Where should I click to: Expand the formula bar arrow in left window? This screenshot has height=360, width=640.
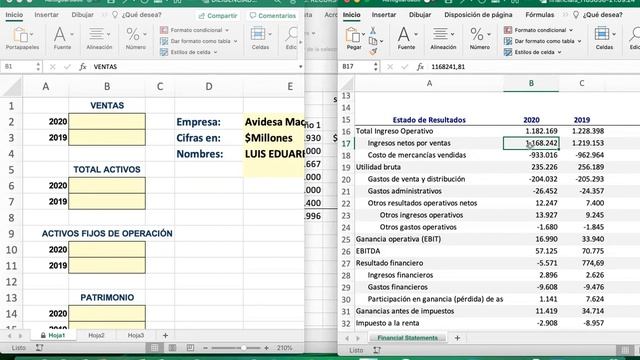click(x=300, y=67)
